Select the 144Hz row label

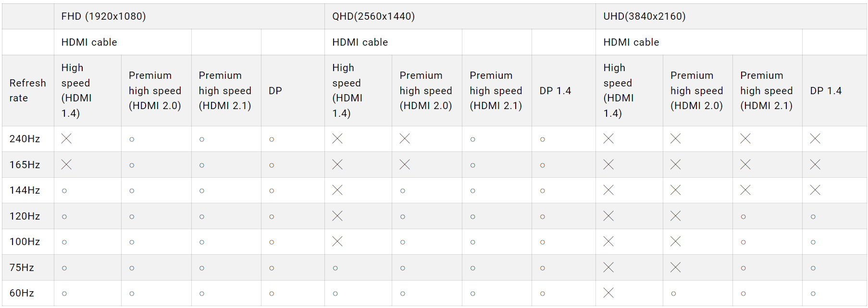(x=25, y=190)
